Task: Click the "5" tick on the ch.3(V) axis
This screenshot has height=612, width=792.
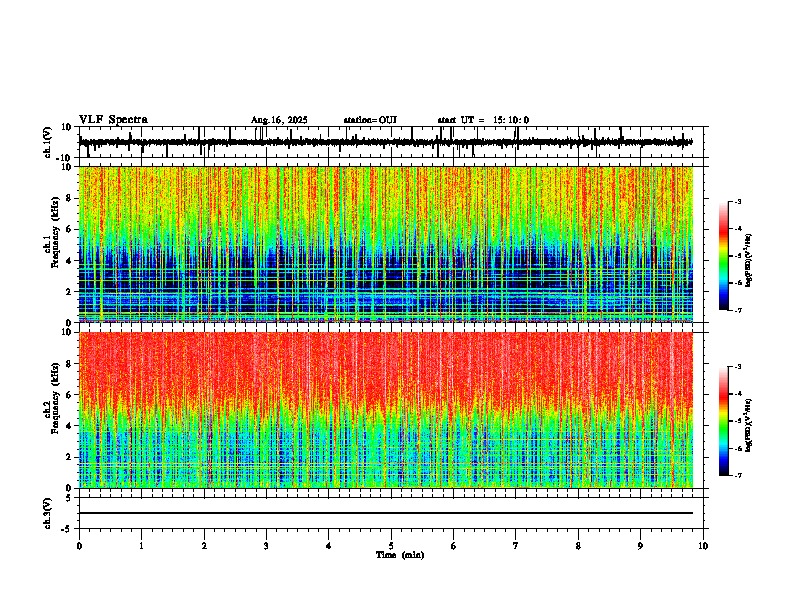Action: pyautogui.click(x=70, y=497)
